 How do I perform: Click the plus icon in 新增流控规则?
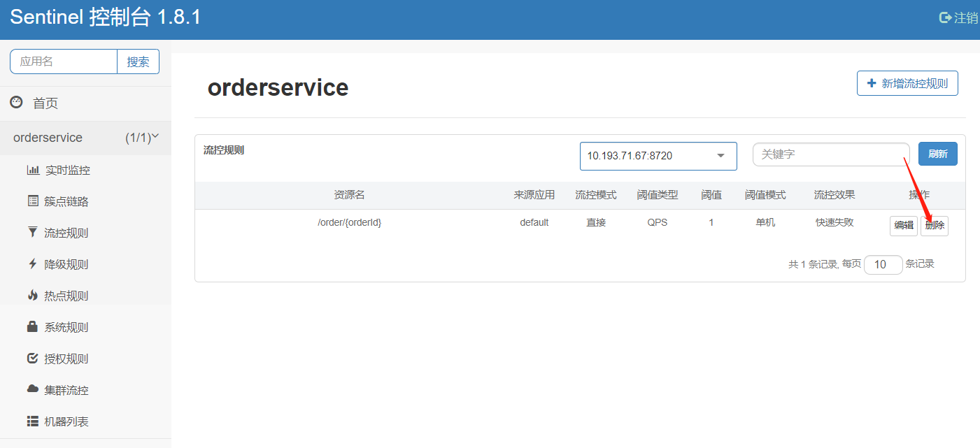pyautogui.click(x=872, y=83)
